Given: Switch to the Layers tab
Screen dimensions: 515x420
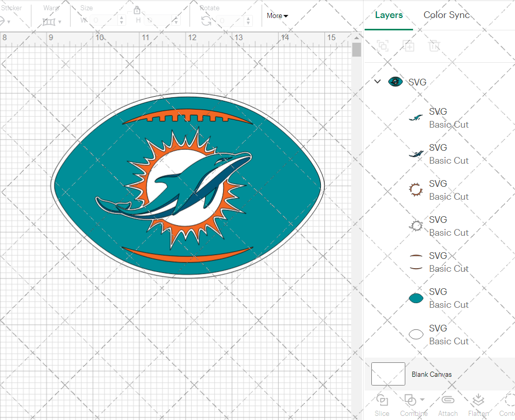Looking at the screenshot, I should coord(388,15).
